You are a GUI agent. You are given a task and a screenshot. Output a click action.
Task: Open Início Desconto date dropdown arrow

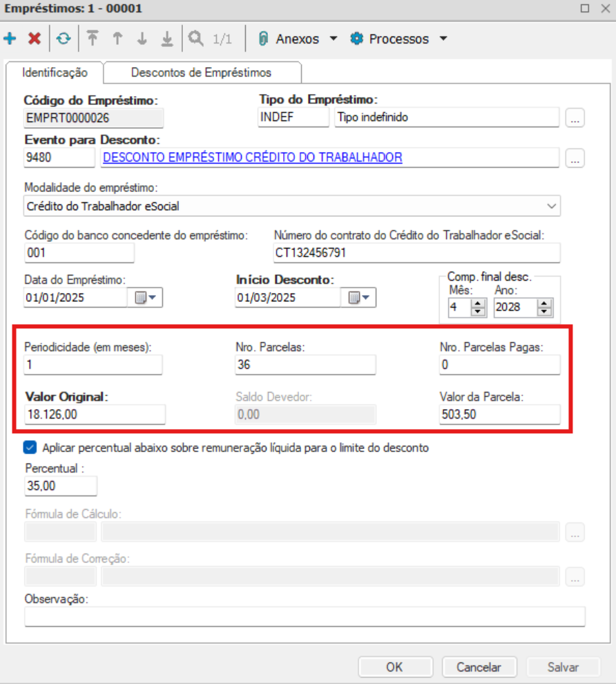tap(366, 298)
